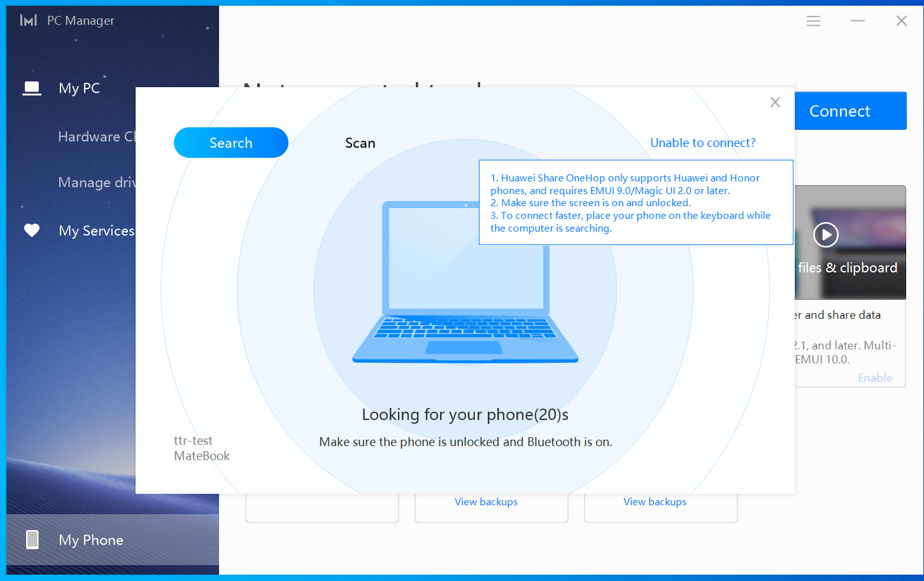Screen dimensions: 924x581
Task: Select My Phone in sidebar
Action: (91, 540)
